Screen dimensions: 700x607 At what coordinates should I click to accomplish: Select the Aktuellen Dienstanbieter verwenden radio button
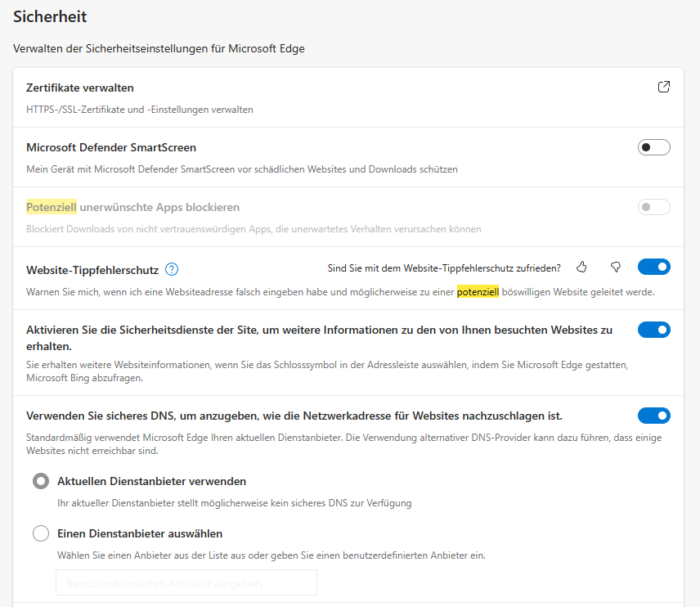pyautogui.click(x=41, y=481)
